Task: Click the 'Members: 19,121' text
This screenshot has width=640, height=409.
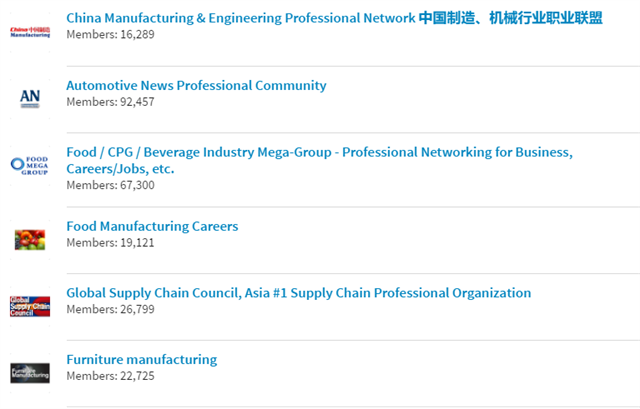Action: pyautogui.click(x=111, y=242)
